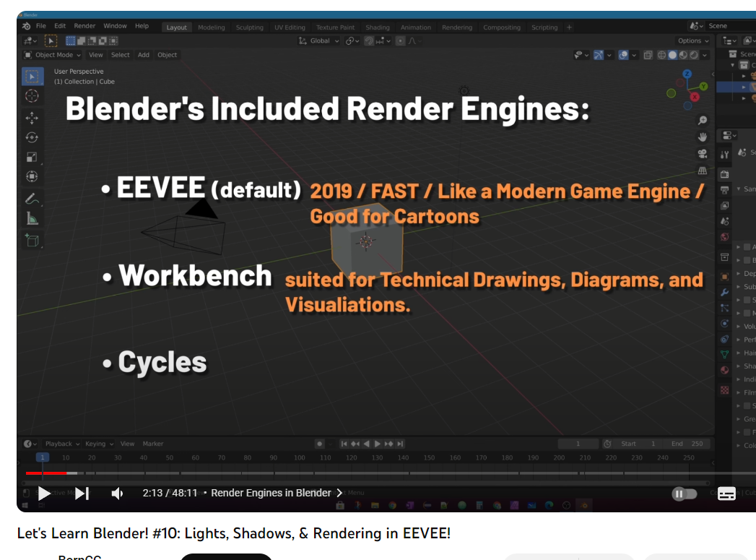Image resolution: width=756 pixels, height=560 pixels.
Task: Open the Global transform orientation dropdown
Action: tap(319, 41)
